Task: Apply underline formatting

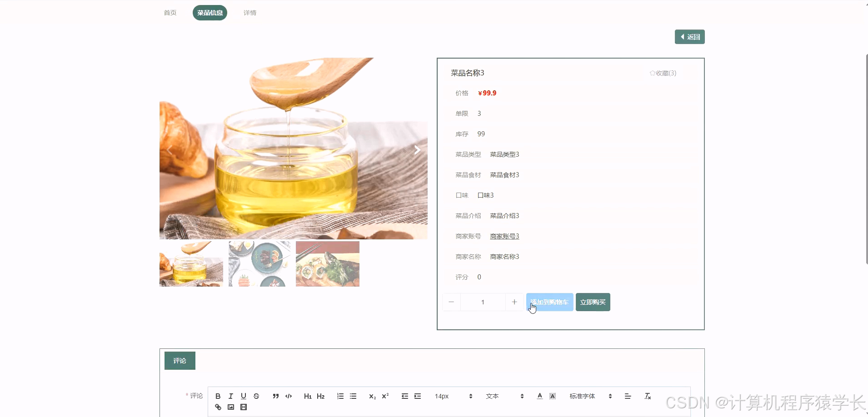Action: point(243,396)
